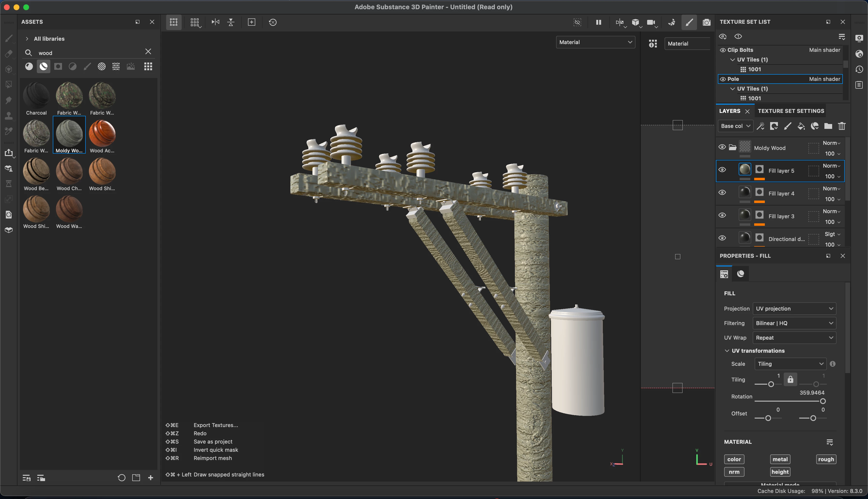This screenshot has width=868, height=499.
Task: Select the smart materials filter icon in Assets
Action: [44, 66]
